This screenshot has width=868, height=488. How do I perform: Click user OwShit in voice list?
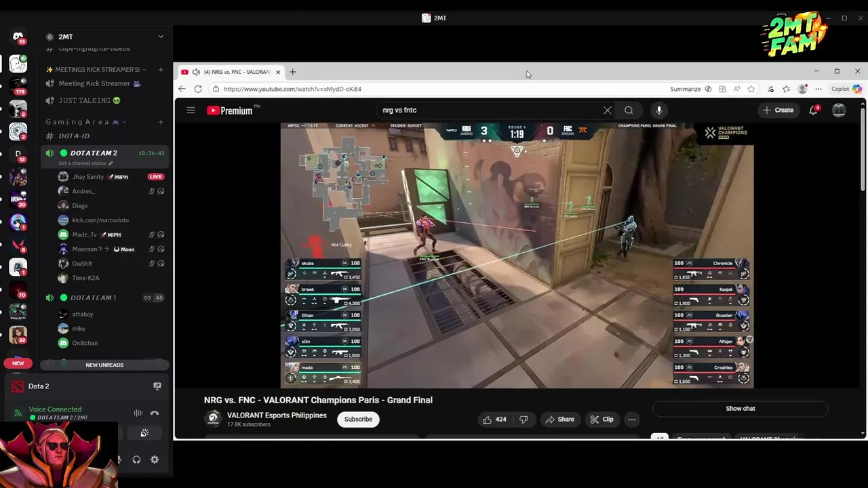pos(82,264)
